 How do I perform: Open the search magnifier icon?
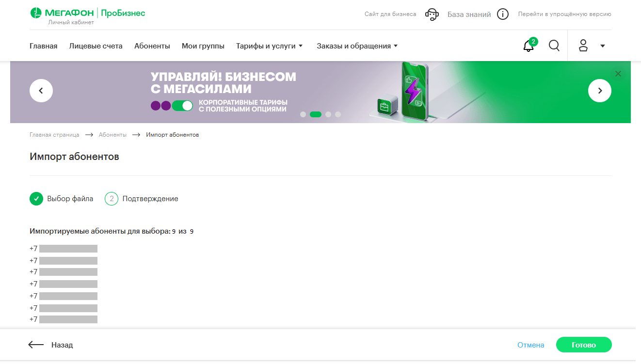click(x=554, y=46)
